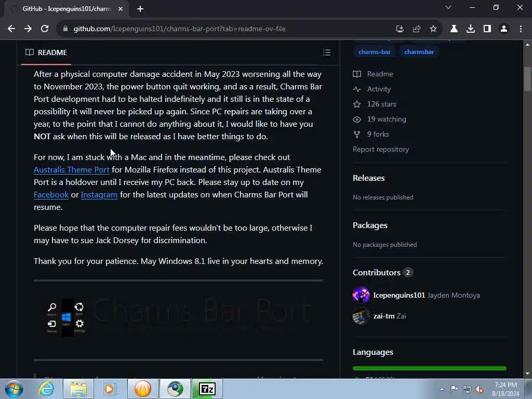Screen dimensions: 532x399
Task: Go forward with the browser forward arrow
Action: [28, 29]
